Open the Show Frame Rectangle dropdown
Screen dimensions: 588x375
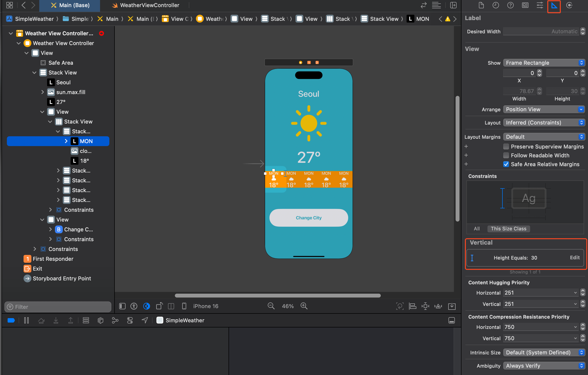[x=544, y=63]
